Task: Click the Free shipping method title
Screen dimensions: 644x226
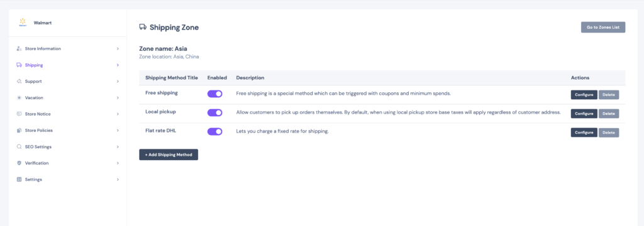Action: [162, 93]
